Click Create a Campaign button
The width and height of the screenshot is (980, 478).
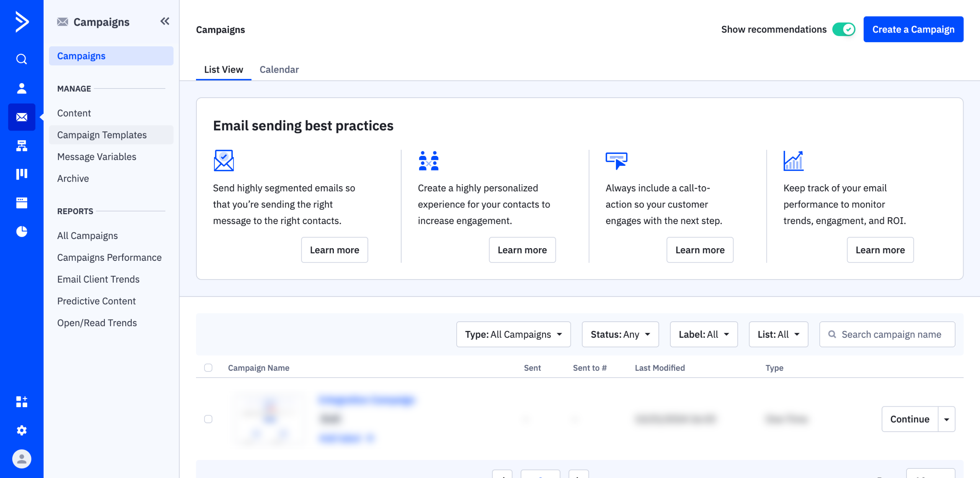[x=913, y=29]
